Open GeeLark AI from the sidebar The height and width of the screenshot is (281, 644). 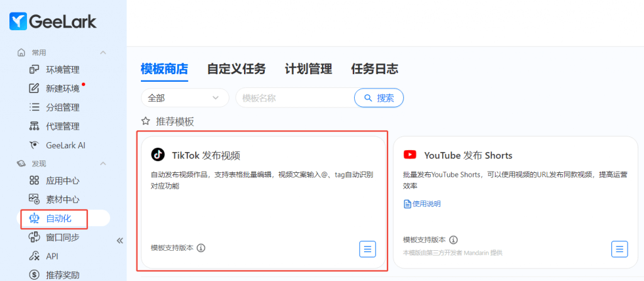pyautogui.click(x=65, y=145)
